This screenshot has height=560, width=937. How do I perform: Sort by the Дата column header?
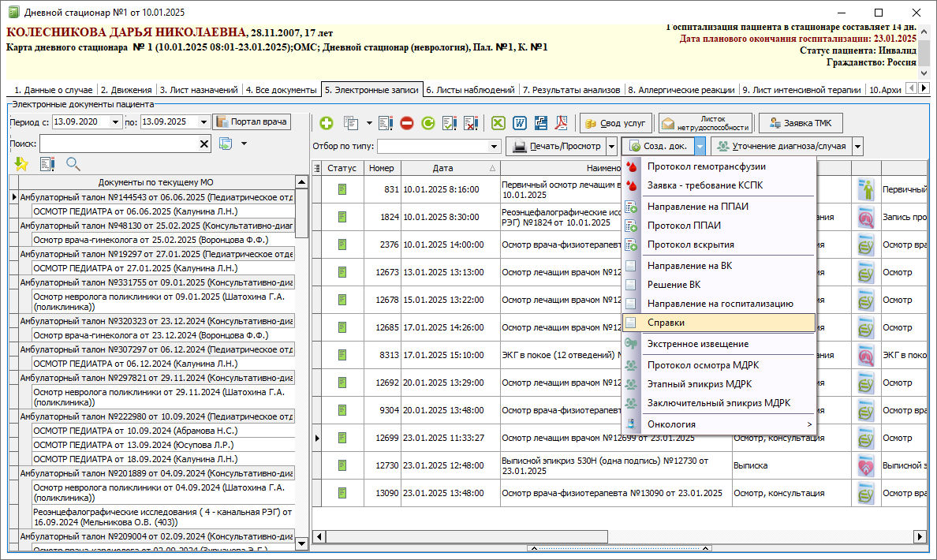(x=450, y=169)
